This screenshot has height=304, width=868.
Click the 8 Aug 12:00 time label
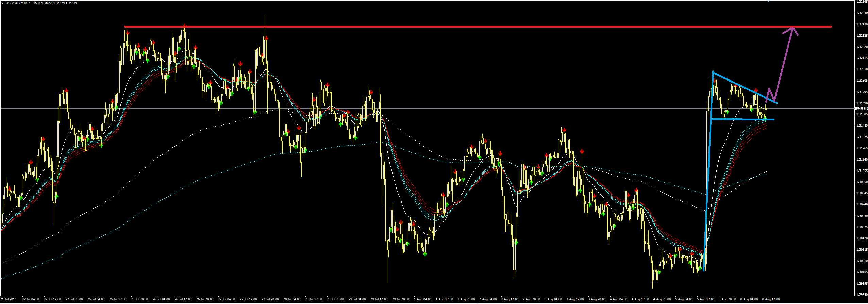click(x=771, y=299)
